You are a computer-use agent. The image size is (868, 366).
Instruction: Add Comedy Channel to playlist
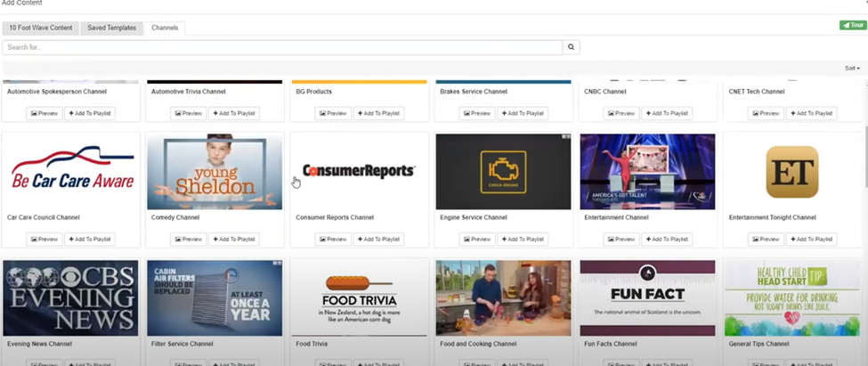tap(233, 239)
